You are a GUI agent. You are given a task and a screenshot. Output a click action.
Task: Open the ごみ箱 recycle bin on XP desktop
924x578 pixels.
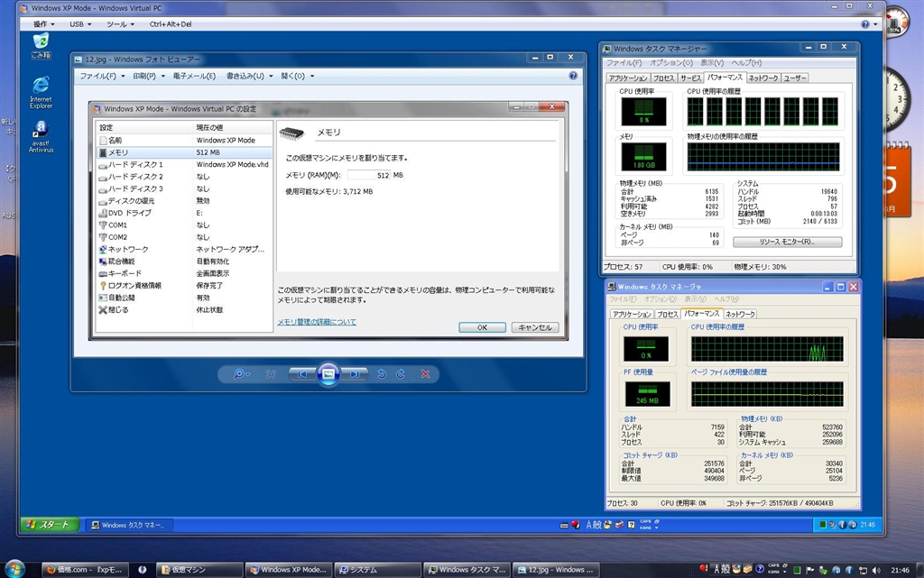pyautogui.click(x=41, y=45)
